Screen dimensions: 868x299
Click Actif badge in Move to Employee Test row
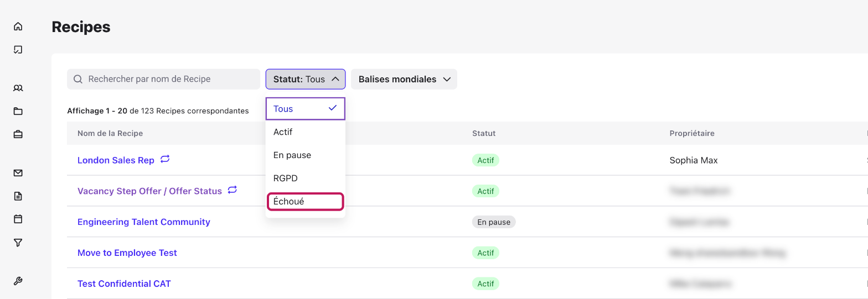485,253
